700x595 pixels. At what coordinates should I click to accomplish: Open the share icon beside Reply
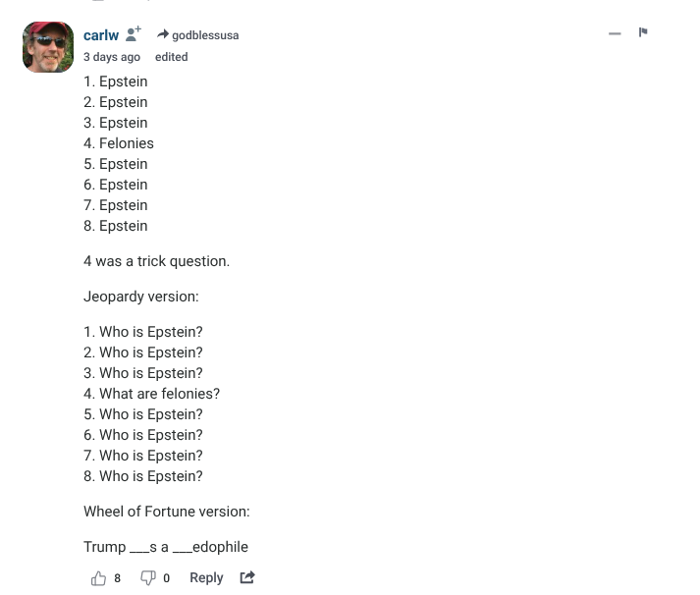click(x=247, y=577)
